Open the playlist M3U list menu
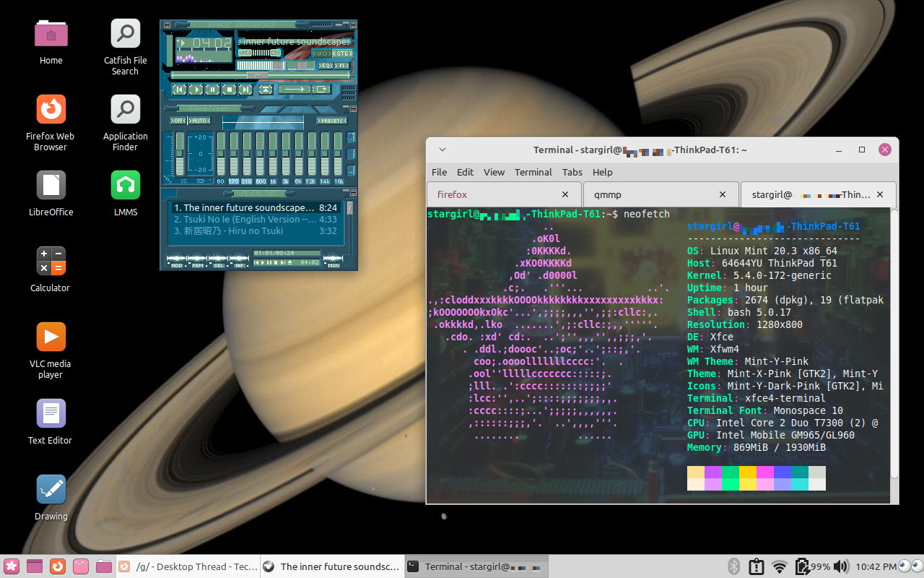 click(x=333, y=263)
